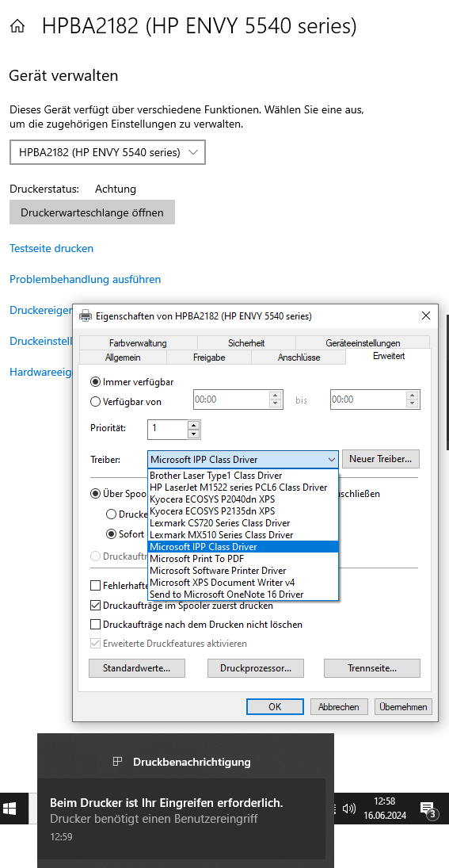Screen dimensions: 449x868
Task: Click 'Übernehmen' to apply changes
Action: pyautogui.click(x=403, y=707)
